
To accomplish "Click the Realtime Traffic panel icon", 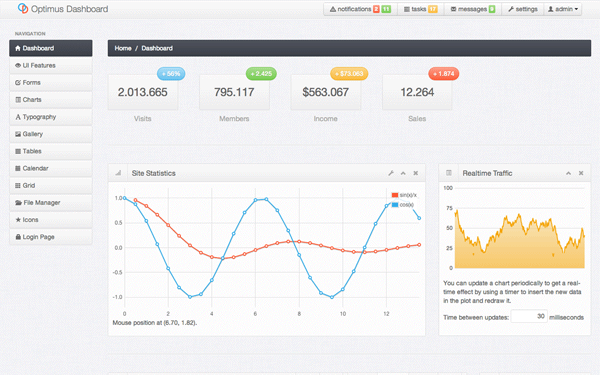I will 449,173.
